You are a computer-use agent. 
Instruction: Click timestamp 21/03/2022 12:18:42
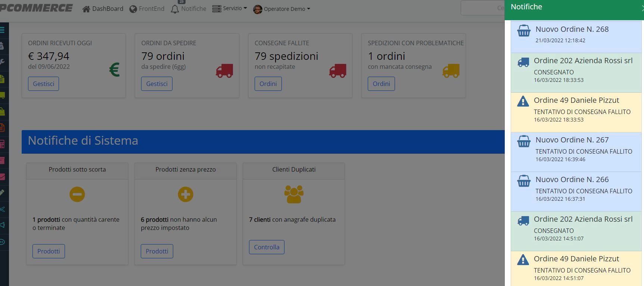(560, 40)
